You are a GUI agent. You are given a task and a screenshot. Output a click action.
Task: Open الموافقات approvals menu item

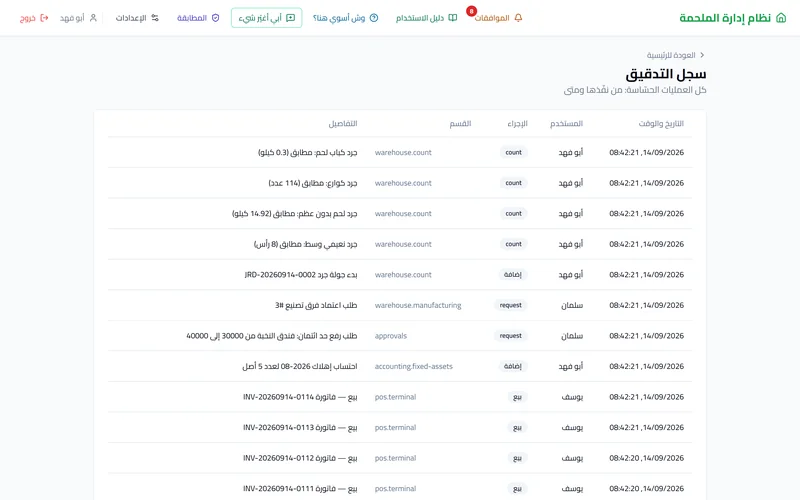(492, 18)
